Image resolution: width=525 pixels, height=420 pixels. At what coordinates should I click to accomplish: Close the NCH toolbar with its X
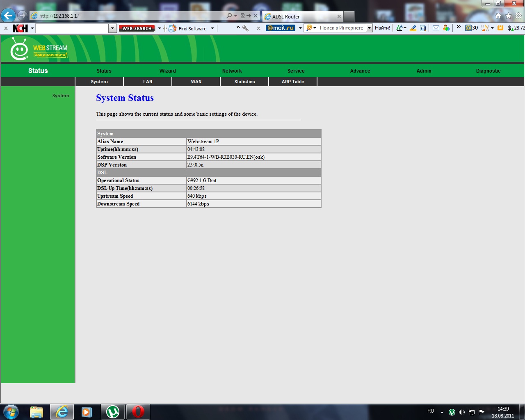(6, 28)
